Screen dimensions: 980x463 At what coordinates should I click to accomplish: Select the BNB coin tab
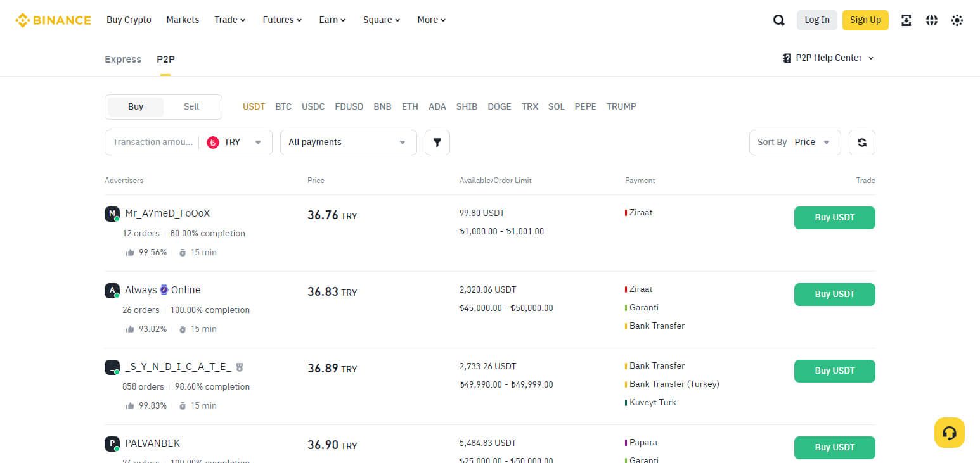coord(382,107)
